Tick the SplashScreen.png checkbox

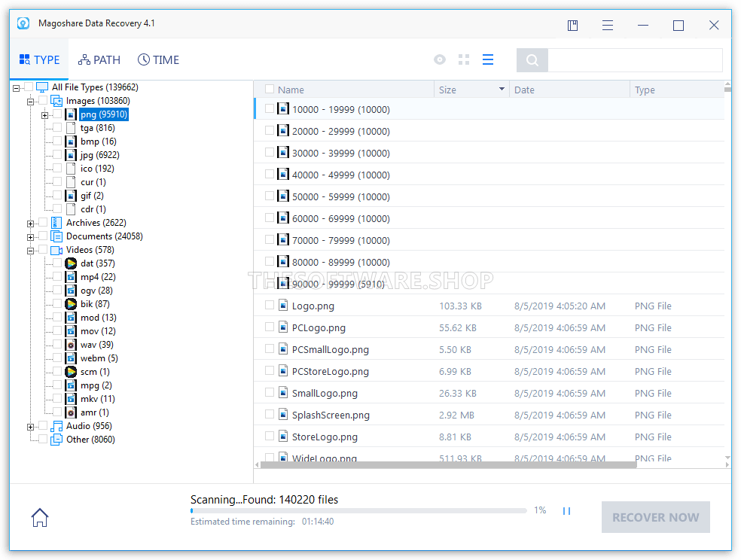pos(270,414)
